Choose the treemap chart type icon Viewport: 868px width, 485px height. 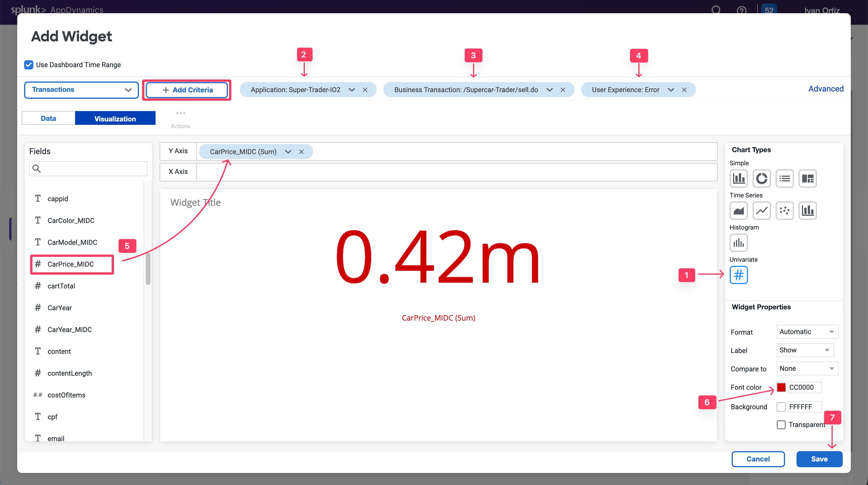click(807, 178)
